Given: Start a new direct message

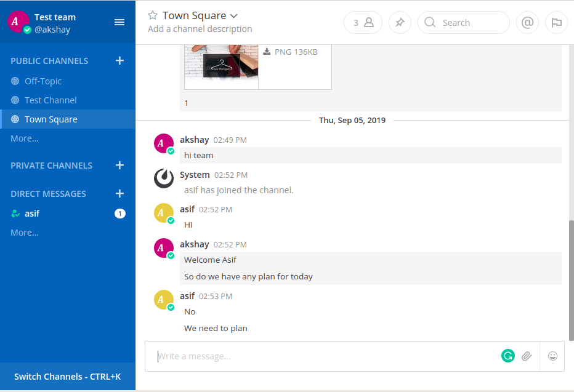Looking at the screenshot, I should click(x=119, y=193).
